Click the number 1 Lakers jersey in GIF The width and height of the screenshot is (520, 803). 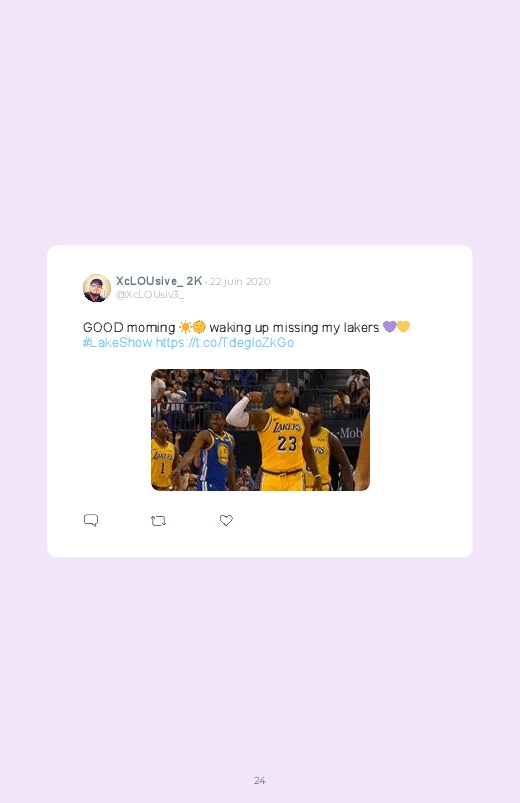coord(162,458)
